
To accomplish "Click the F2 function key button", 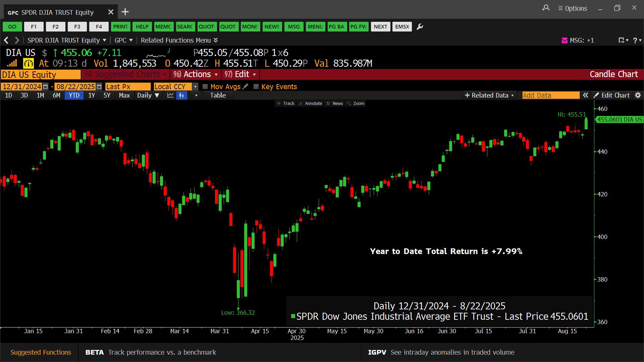I will [x=56, y=27].
